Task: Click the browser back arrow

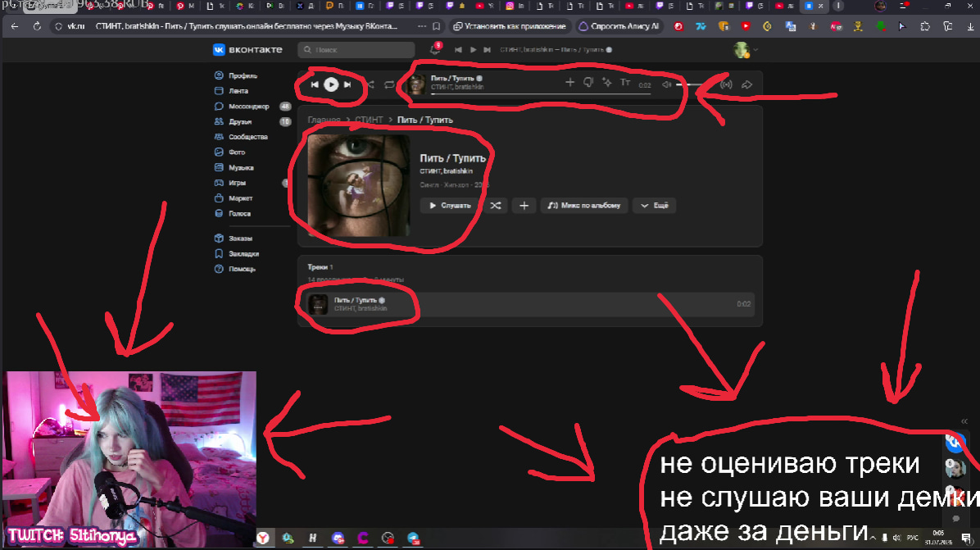Action: click(x=15, y=26)
